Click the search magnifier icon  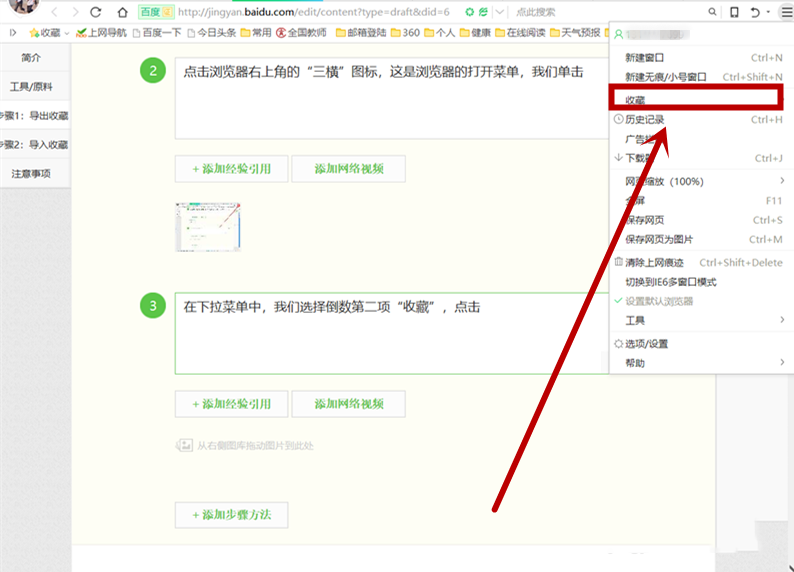coord(712,12)
